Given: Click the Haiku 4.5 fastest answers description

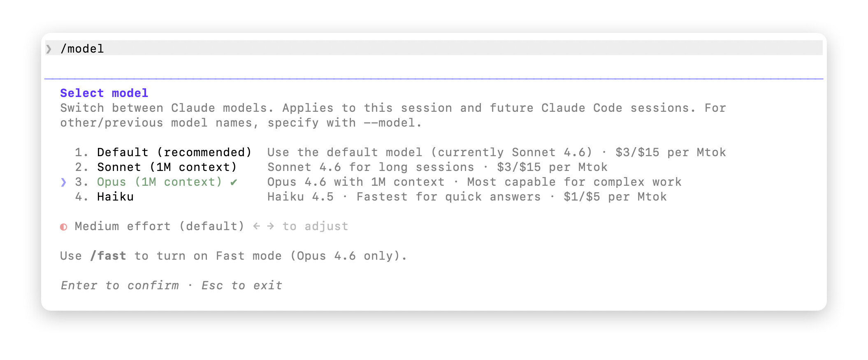Looking at the screenshot, I should click(x=467, y=197).
